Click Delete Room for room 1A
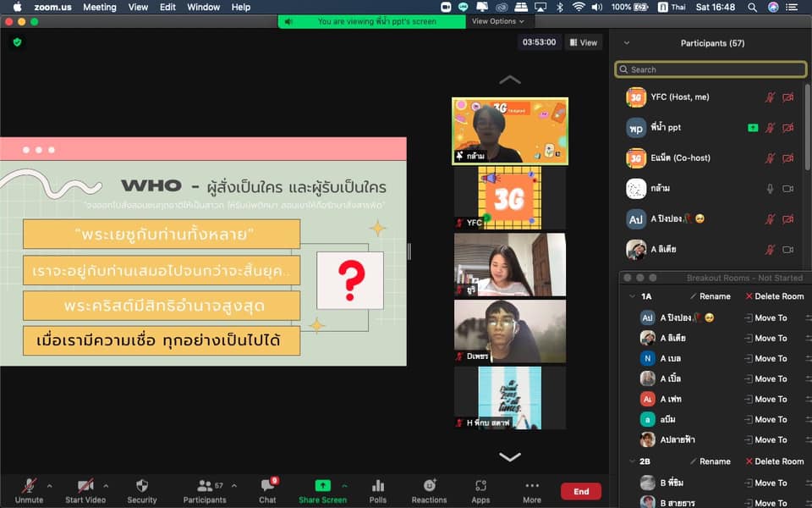The width and height of the screenshot is (812, 508). tap(774, 296)
